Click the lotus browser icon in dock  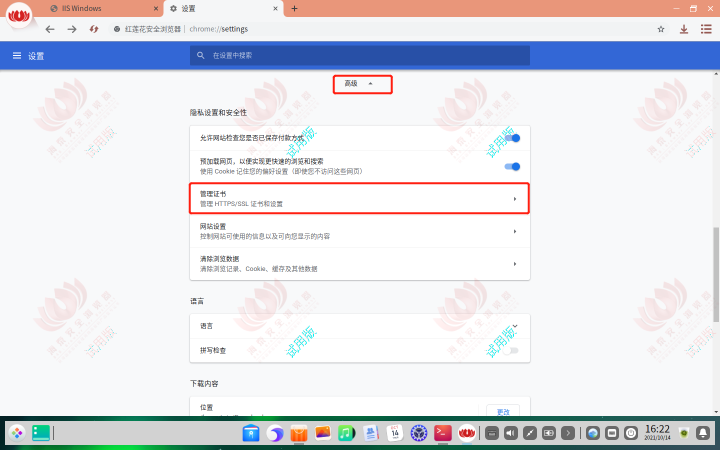coord(467,433)
